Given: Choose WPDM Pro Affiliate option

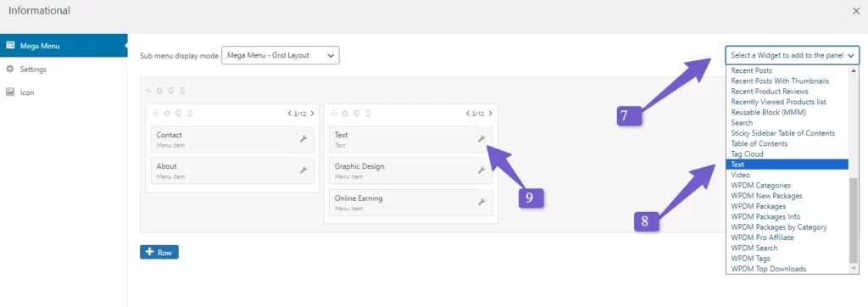Looking at the screenshot, I should coord(787,237).
